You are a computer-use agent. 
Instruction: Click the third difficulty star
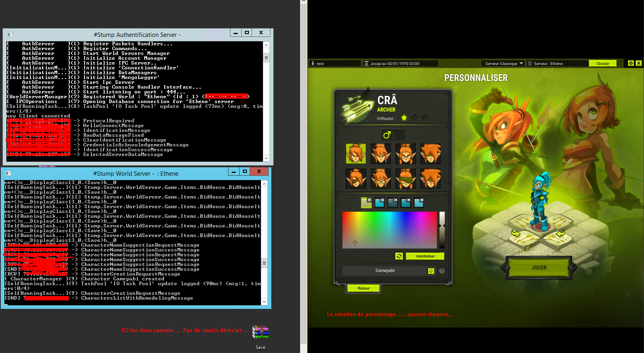425,118
